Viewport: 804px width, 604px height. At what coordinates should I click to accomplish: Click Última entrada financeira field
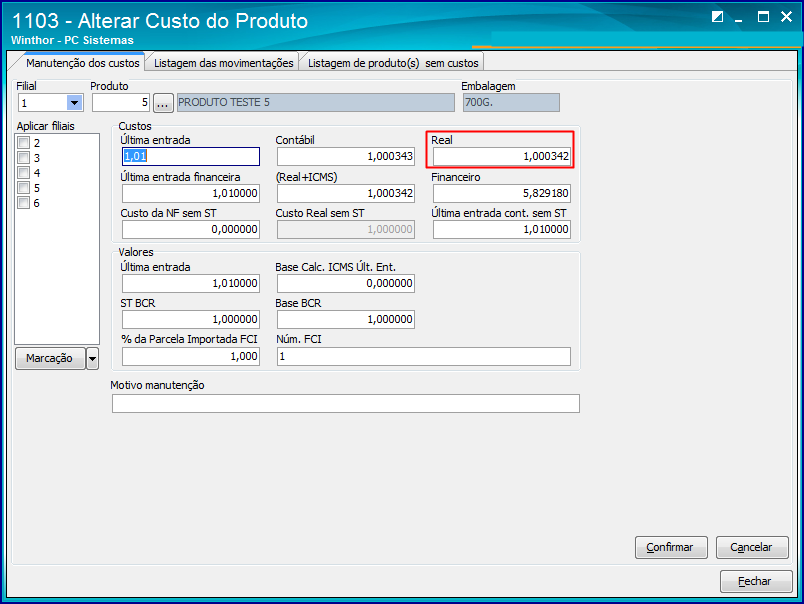(x=191, y=193)
